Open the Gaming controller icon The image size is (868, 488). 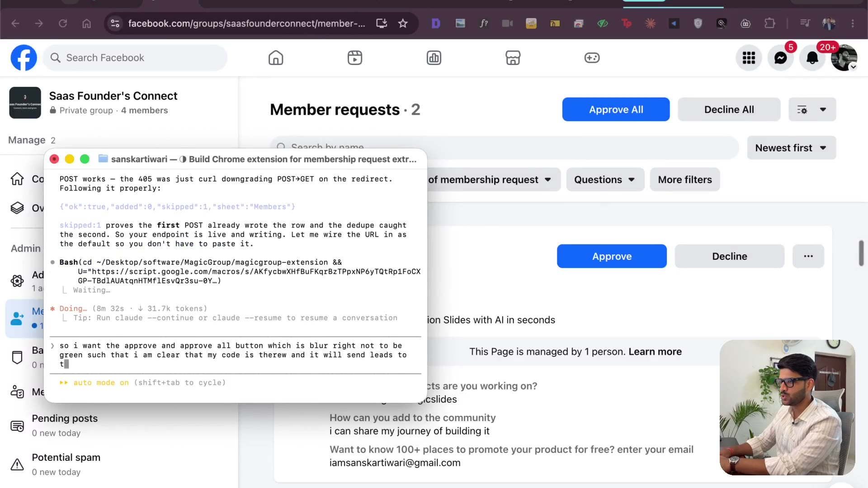tap(592, 58)
